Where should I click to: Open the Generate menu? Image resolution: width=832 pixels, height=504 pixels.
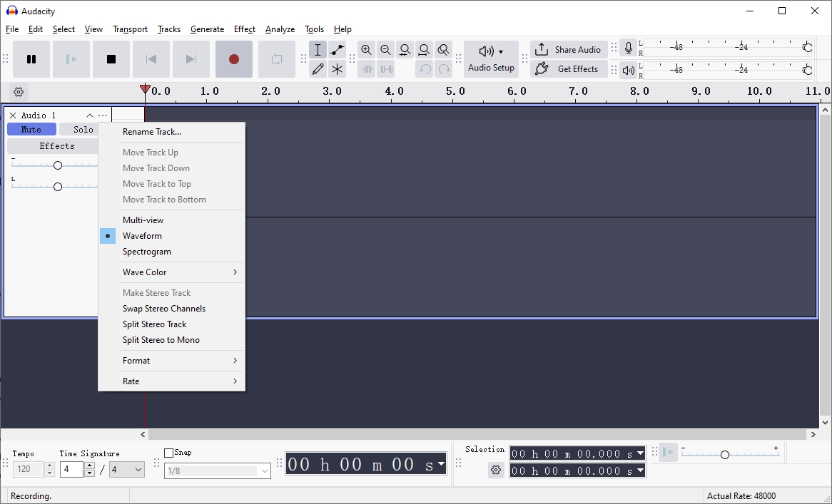[x=207, y=29]
